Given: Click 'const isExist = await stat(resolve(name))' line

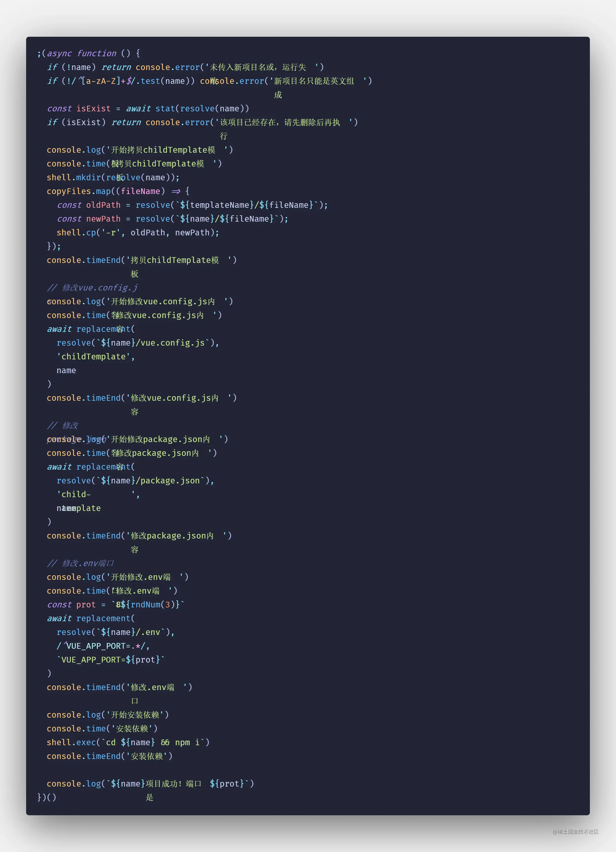Looking at the screenshot, I should [148, 109].
